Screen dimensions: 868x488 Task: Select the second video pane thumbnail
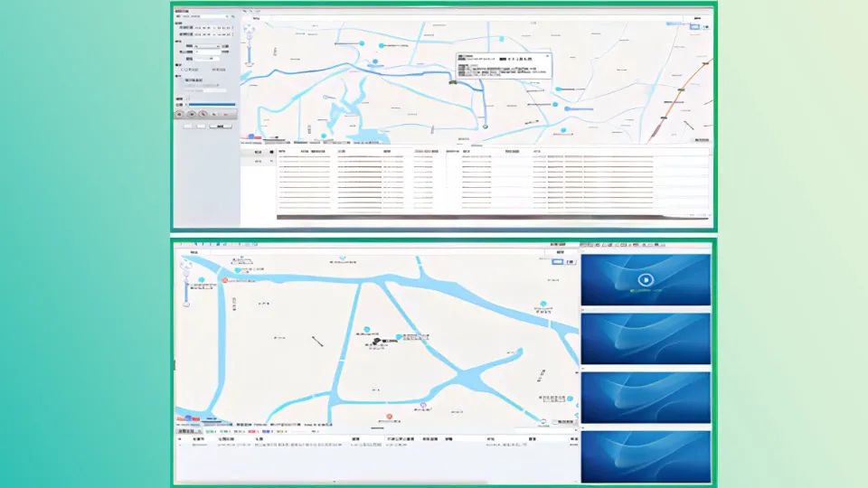(645, 338)
